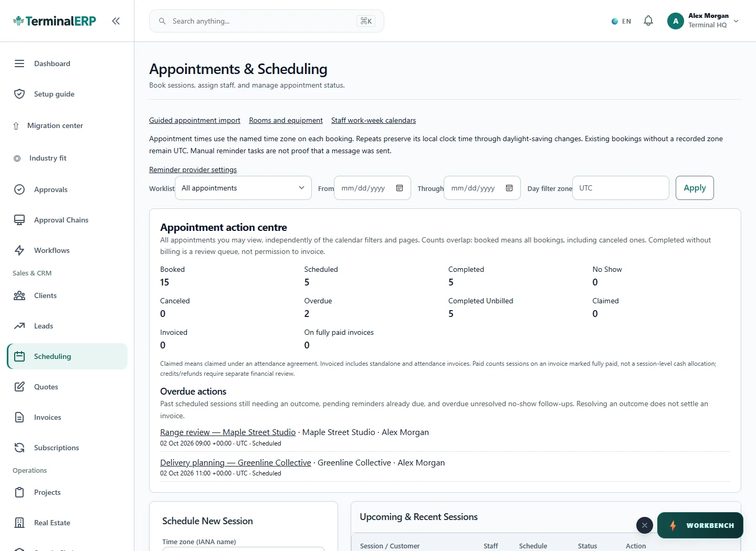Open Delivery planning — Greenline Collective
Viewport: 756px width, 551px height.
pos(236,462)
